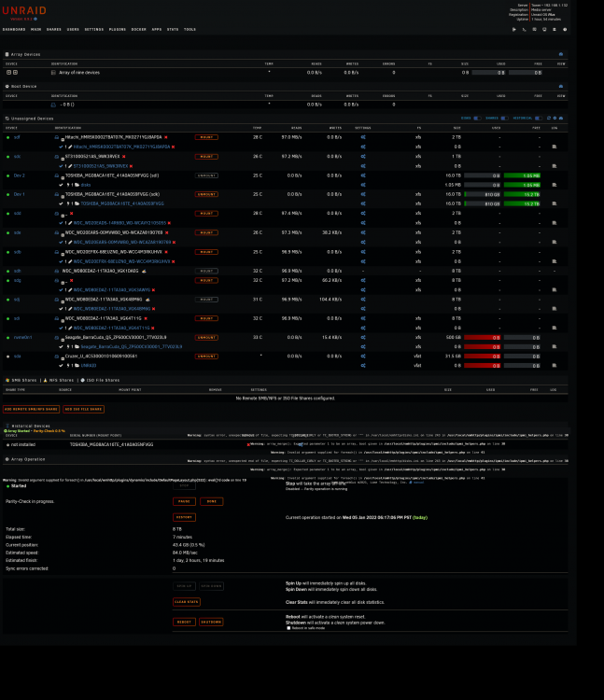Click the Boot Device section help icon
The height and width of the screenshot is (700, 604).
click(561, 86)
